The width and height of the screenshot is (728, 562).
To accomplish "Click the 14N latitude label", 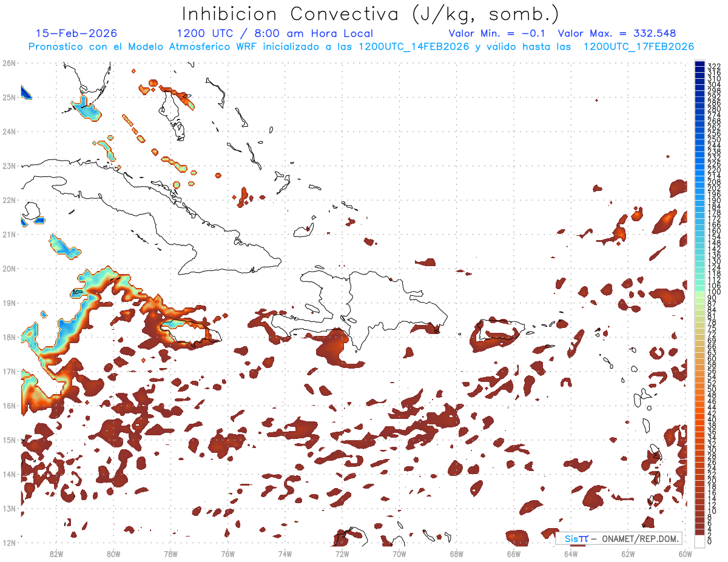I will [x=9, y=474].
